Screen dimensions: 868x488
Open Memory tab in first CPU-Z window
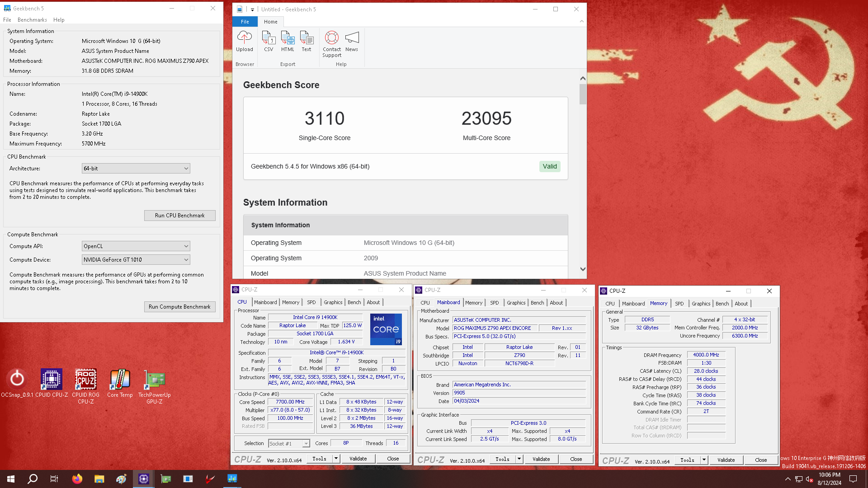click(291, 302)
